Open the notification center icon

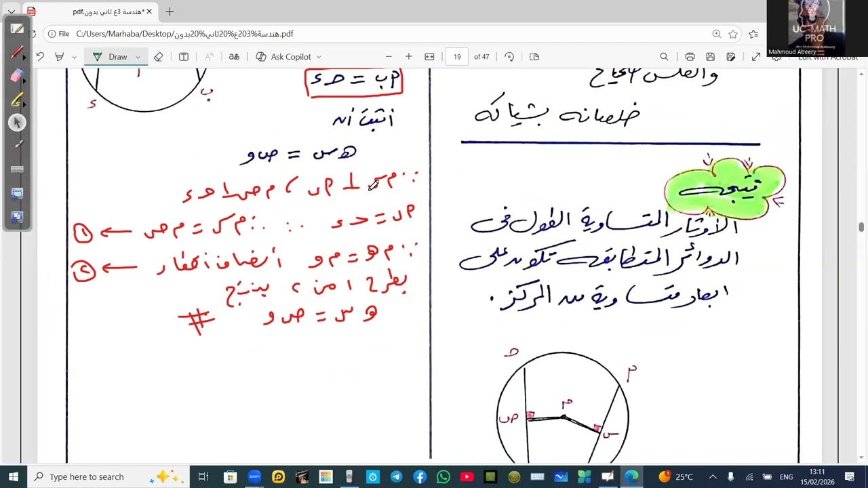(850, 476)
